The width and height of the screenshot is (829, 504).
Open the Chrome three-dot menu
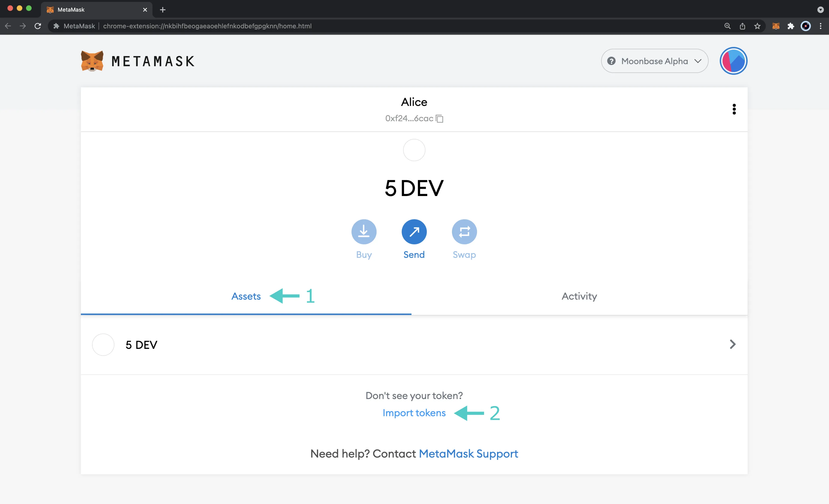(x=820, y=26)
